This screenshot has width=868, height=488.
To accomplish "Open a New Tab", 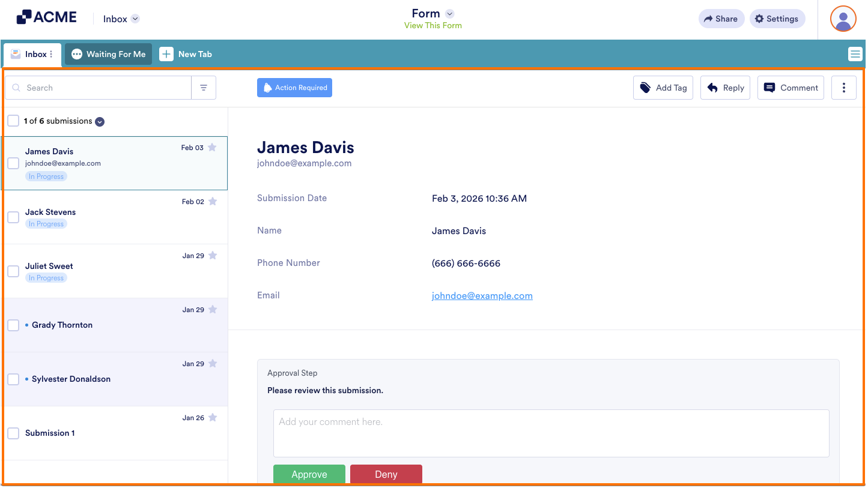I will [x=186, y=54].
